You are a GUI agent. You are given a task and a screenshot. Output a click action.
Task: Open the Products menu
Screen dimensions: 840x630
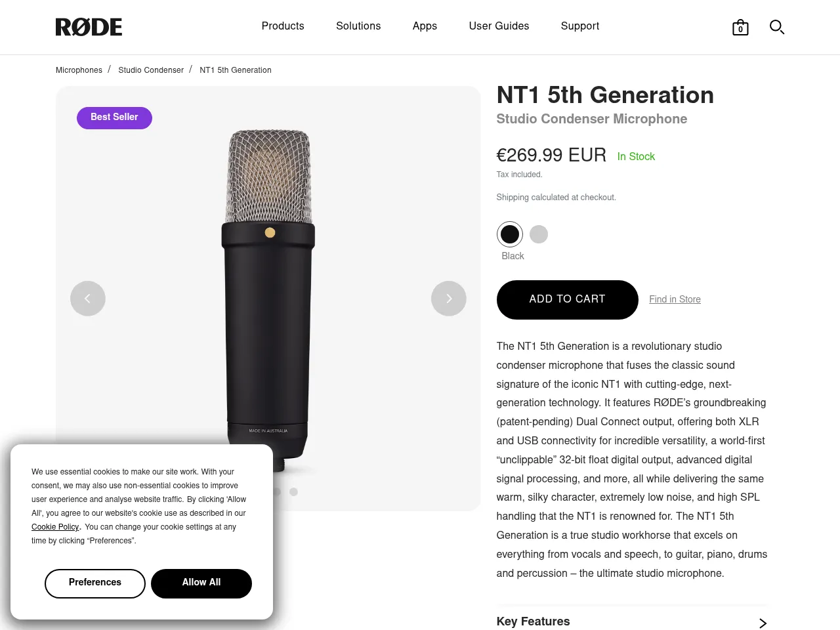click(x=283, y=26)
